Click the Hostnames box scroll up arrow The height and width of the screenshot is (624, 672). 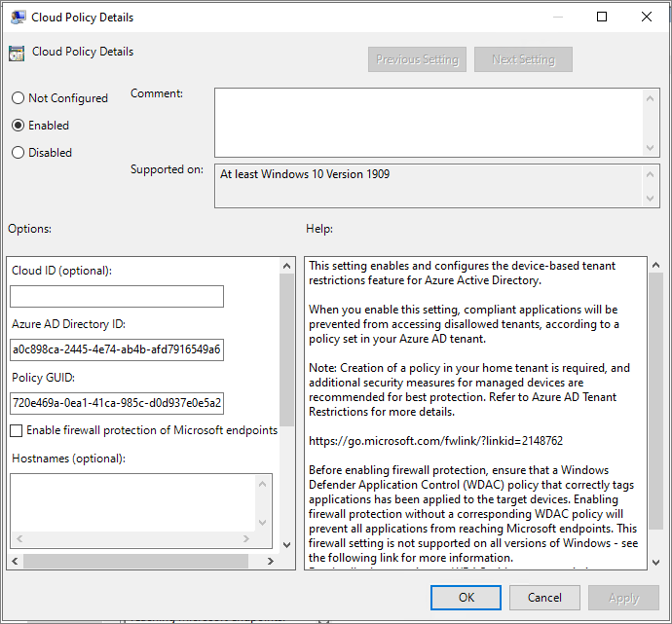(x=263, y=484)
